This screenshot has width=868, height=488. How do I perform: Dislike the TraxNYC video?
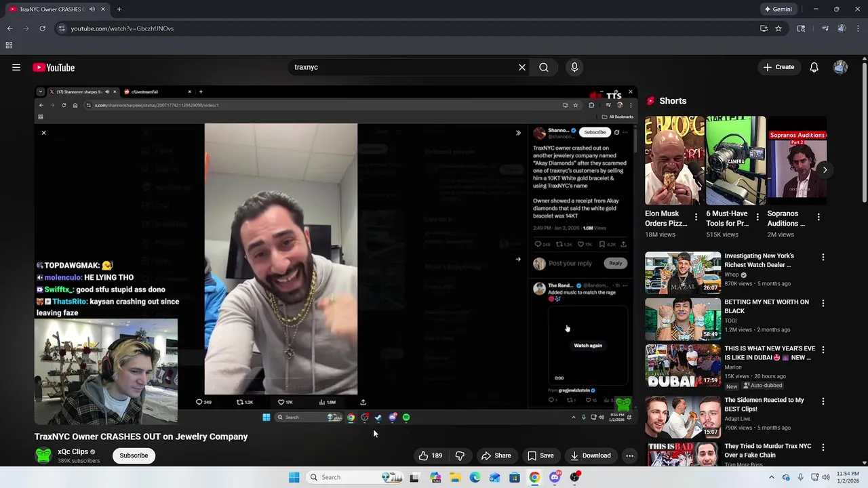click(460, 455)
